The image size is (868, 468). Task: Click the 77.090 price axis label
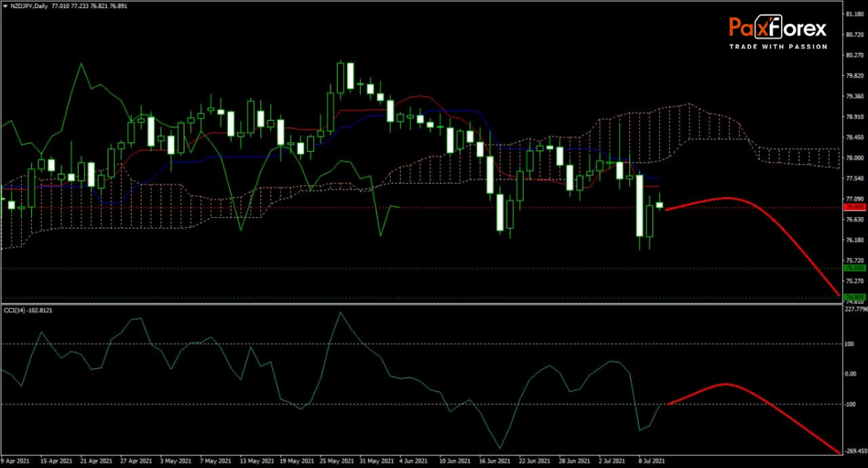click(x=854, y=199)
